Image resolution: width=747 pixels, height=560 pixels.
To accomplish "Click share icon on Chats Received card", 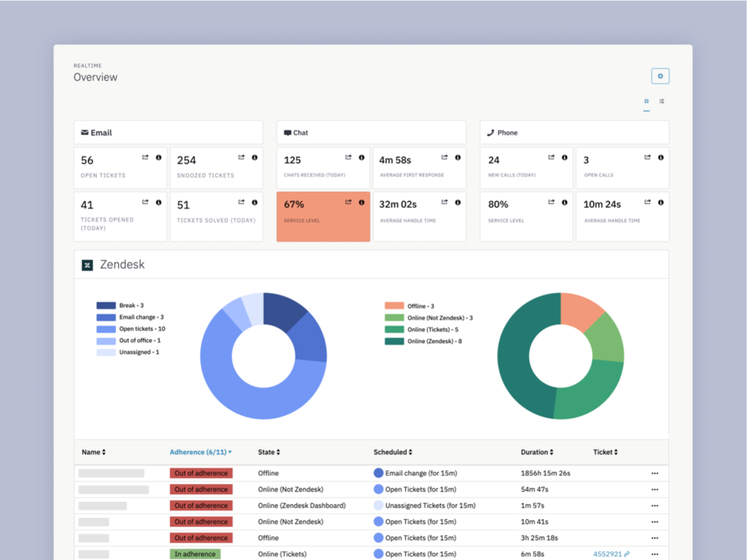I will pos(348,157).
